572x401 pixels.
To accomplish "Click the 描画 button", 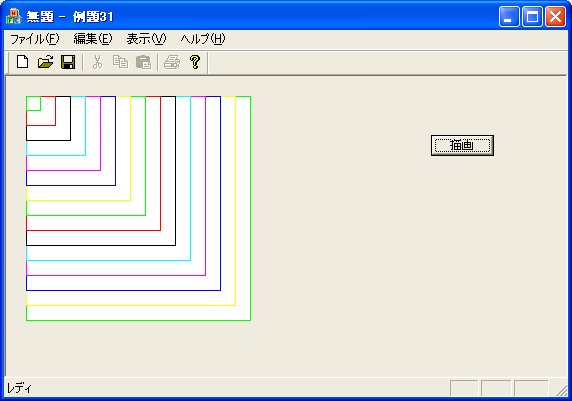I will (462, 145).
